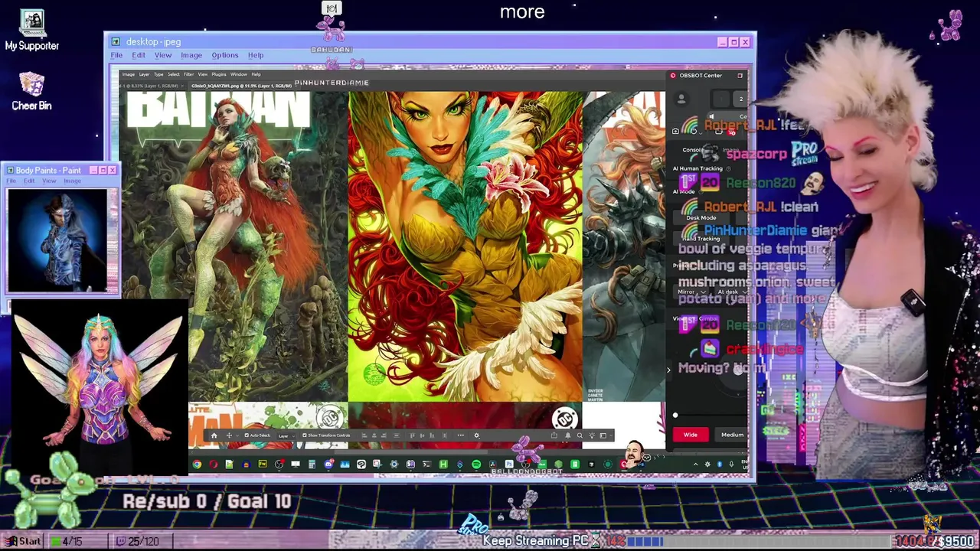
Task: Expand the OBSBOT side panel arrow
Action: 668,370
